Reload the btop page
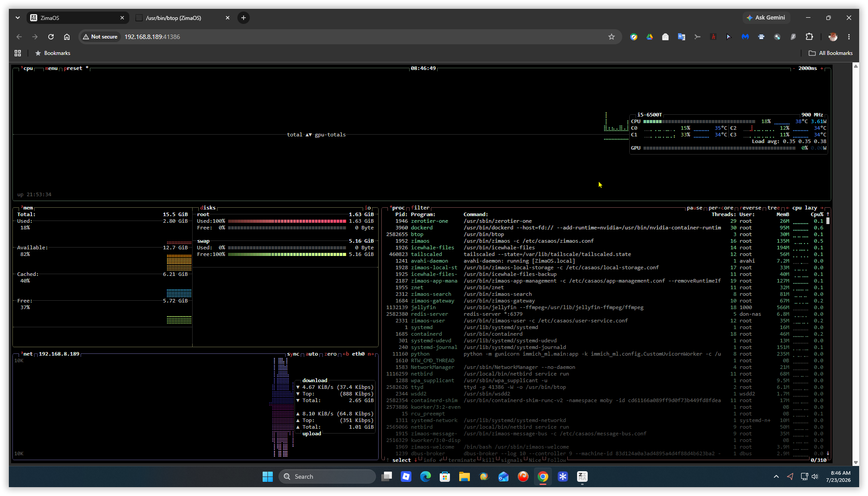The image size is (868, 496). tap(51, 37)
